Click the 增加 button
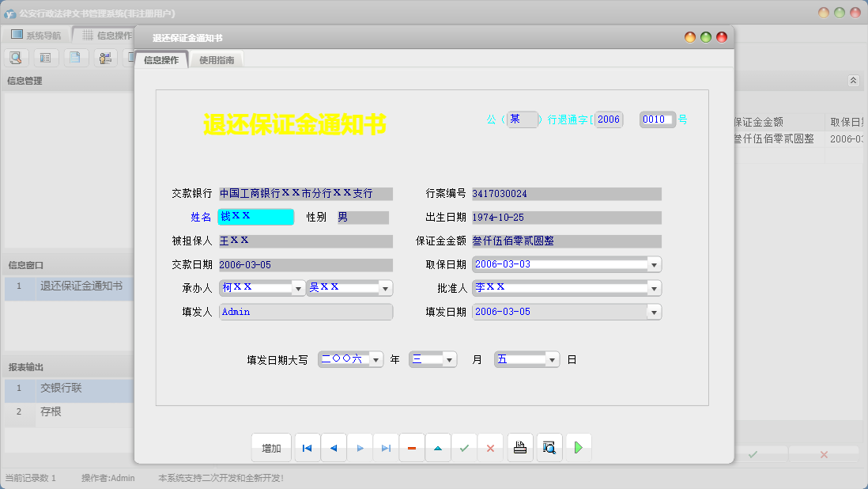Viewport: 868px width, 489px height. (x=271, y=448)
